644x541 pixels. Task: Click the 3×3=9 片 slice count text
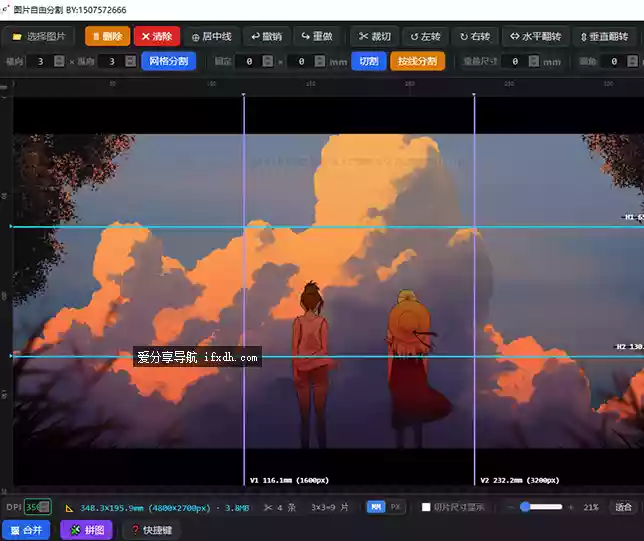[330, 508]
